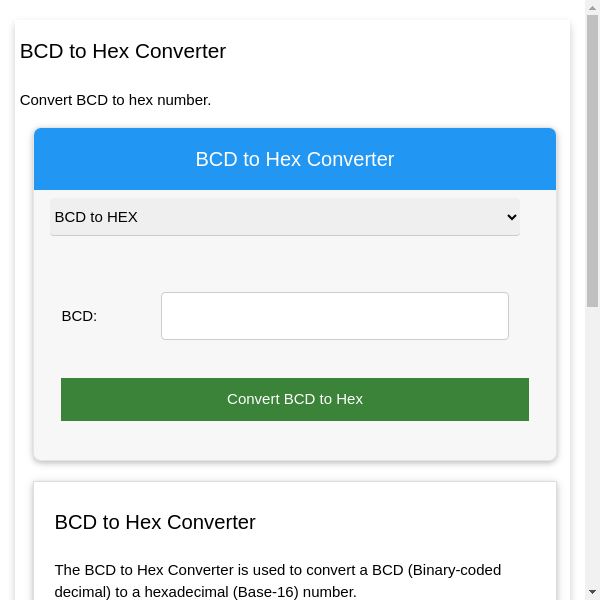Click the scrollbar down arrow
Image resolution: width=600 pixels, height=600 pixels.
point(592,592)
